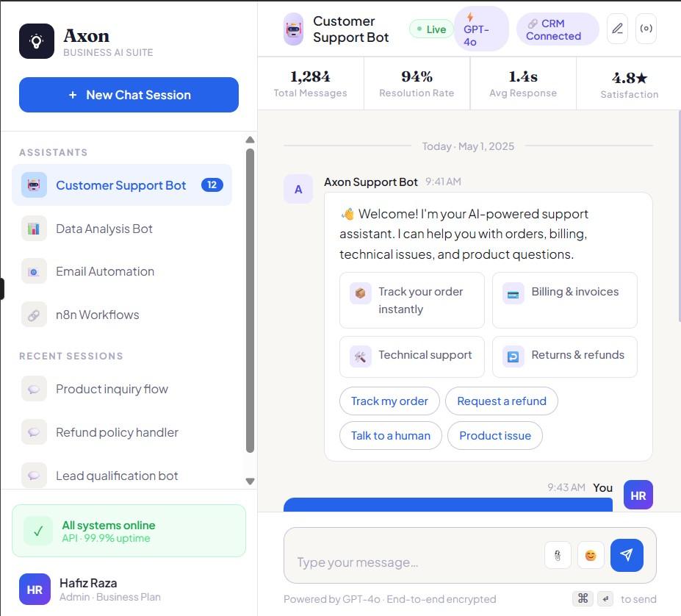This screenshot has width=681, height=616.
Task: Select the Customer Support Bot robot icon
Action: point(34,185)
